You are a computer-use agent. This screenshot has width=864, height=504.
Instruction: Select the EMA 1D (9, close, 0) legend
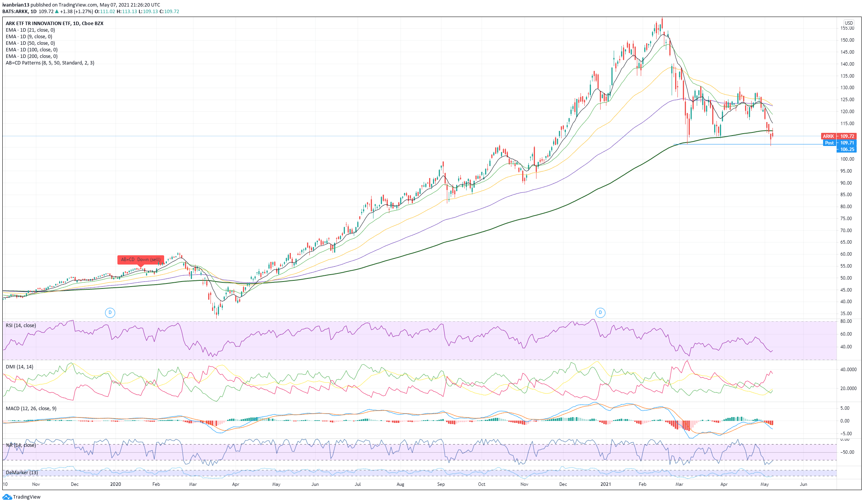[x=29, y=36]
